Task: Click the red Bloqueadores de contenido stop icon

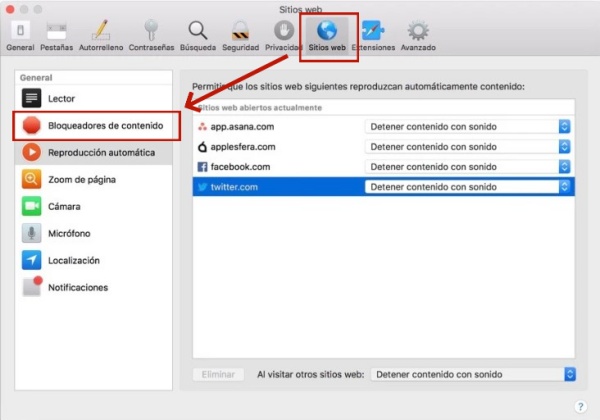Action: tap(31, 125)
